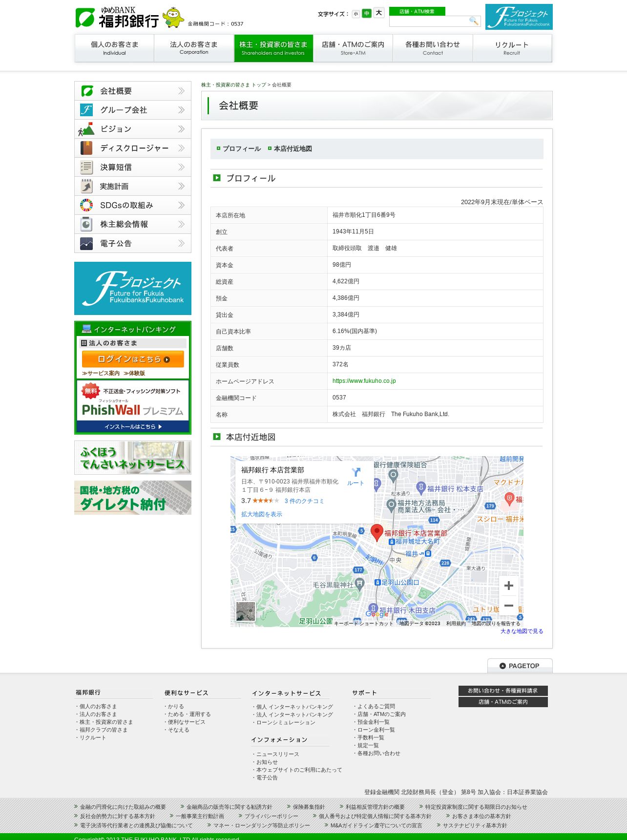Image resolution: width=627 pixels, height=840 pixels.
Task: Click the 電子公告 chart icon
Action: 86,243
